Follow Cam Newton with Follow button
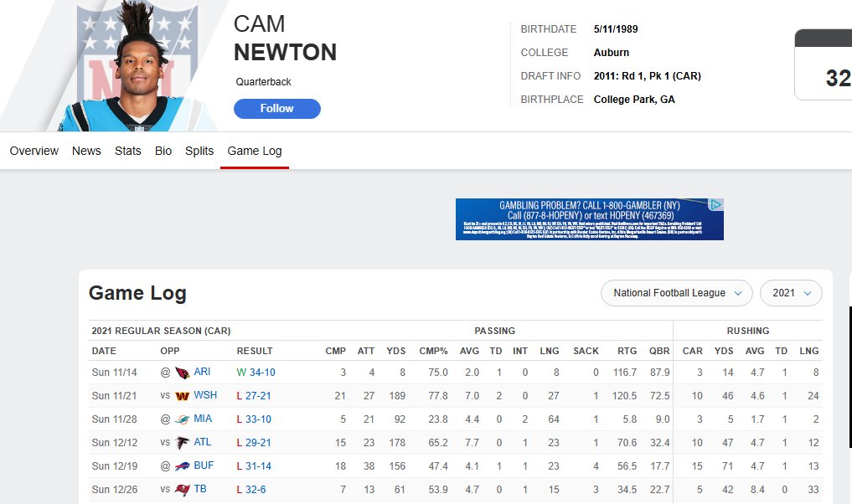Image resolution: width=852 pixels, height=504 pixels. [x=277, y=109]
